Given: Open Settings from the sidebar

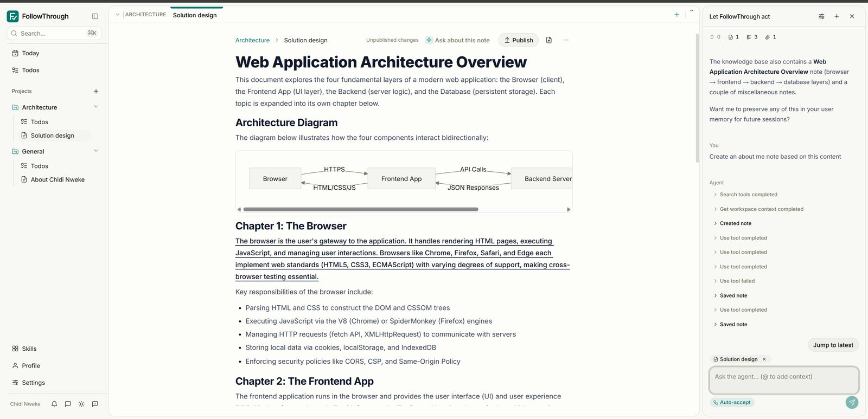Looking at the screenshot, I should [33, 382].
